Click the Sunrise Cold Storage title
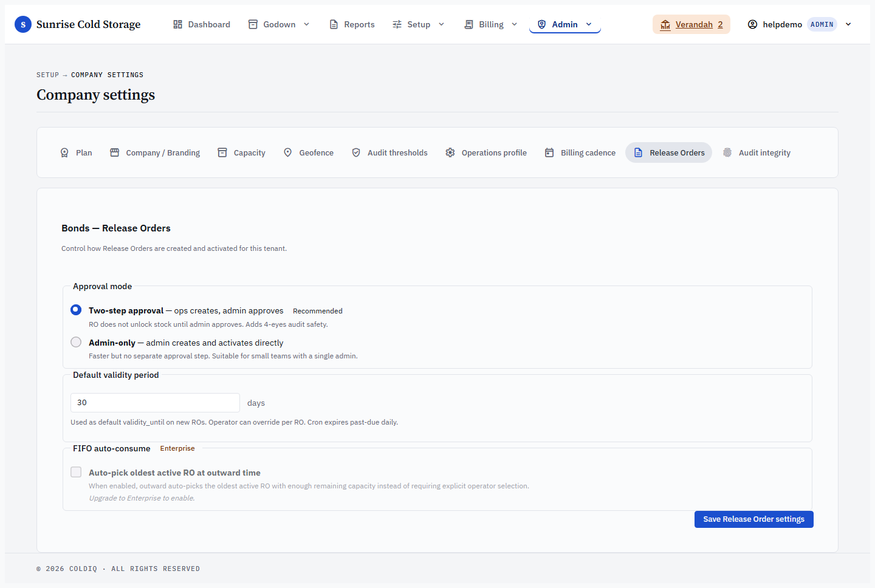The height and width of the screenshot is (588, 875). 89,24
